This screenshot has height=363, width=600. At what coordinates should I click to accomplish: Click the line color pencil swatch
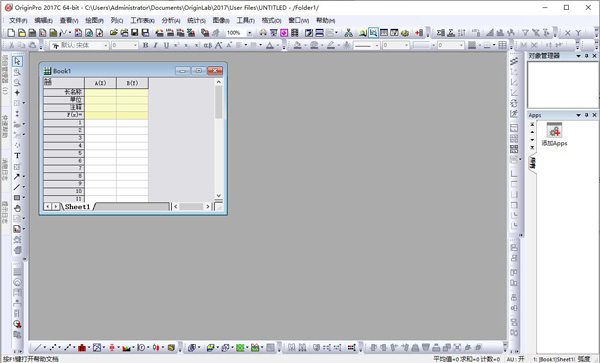pos(331,46)
